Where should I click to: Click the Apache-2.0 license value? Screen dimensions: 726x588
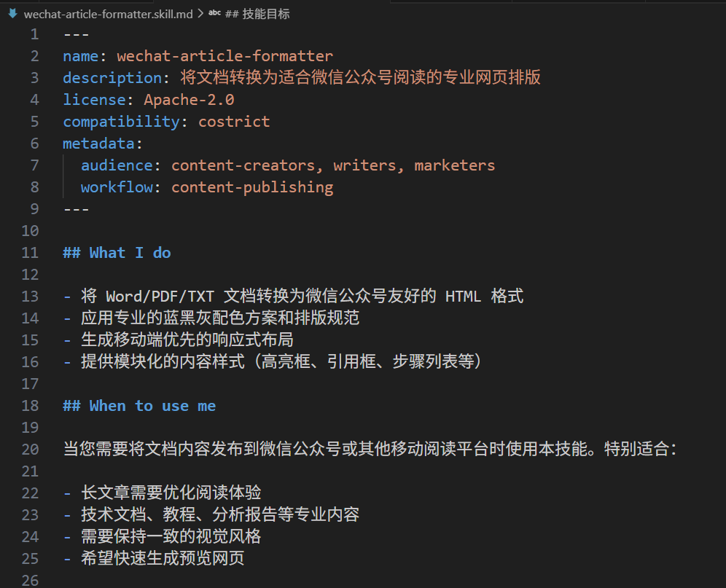pos(189,99)
